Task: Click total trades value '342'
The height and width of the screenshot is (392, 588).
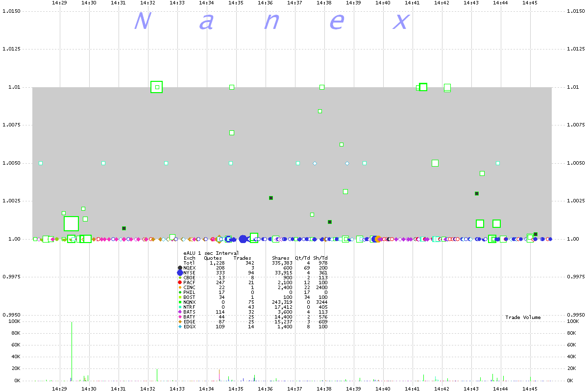Action: (250, 263)
